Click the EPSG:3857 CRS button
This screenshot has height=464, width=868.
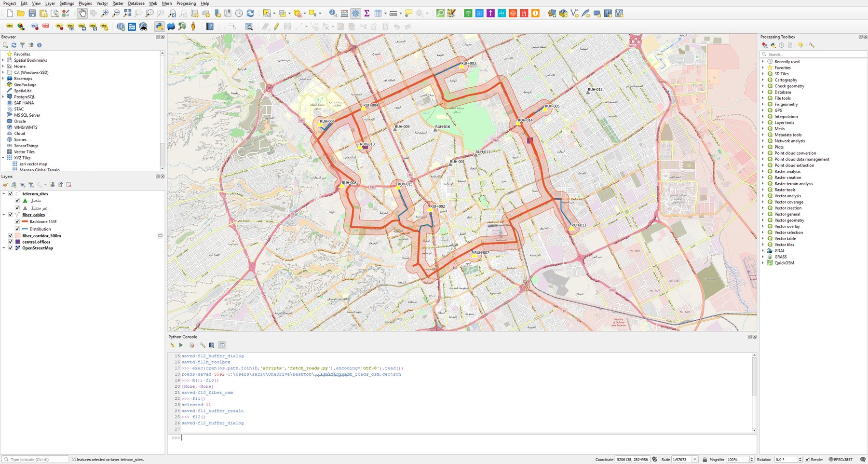[x=840, y=460]
